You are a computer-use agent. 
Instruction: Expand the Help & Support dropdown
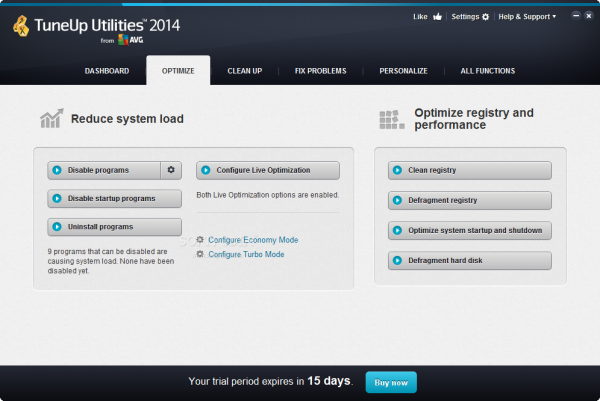[x=527, y=17]
